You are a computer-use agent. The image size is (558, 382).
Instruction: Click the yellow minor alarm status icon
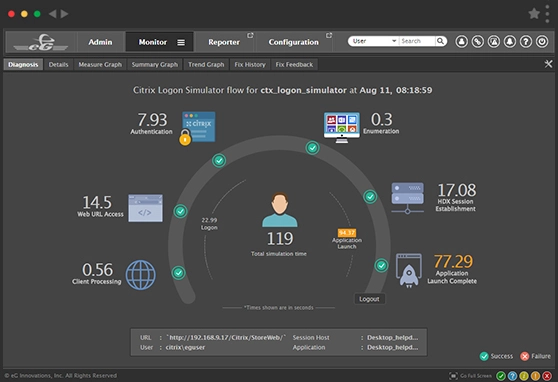(x=524, y=376)
